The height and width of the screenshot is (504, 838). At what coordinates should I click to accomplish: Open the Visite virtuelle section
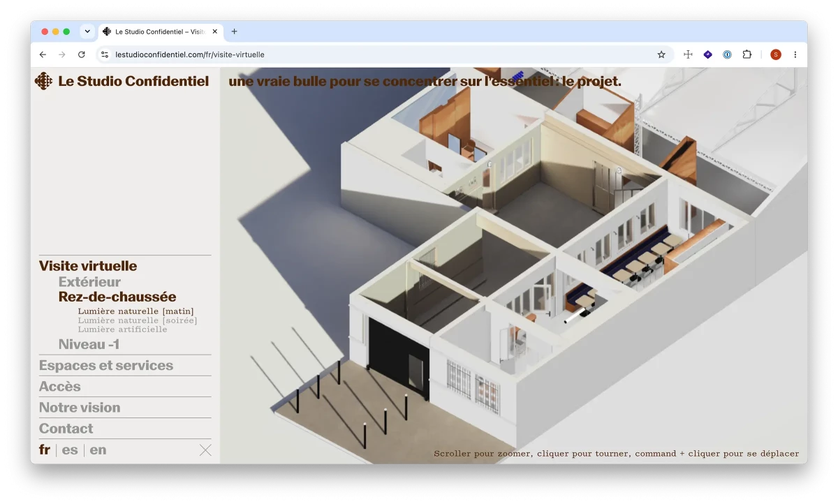pos(88,266)
